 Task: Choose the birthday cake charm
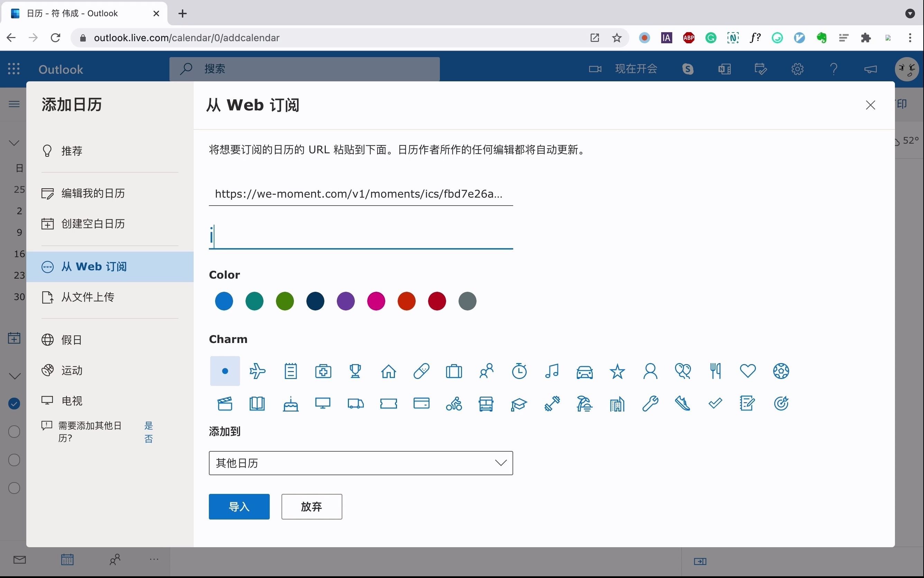(290, 403)
